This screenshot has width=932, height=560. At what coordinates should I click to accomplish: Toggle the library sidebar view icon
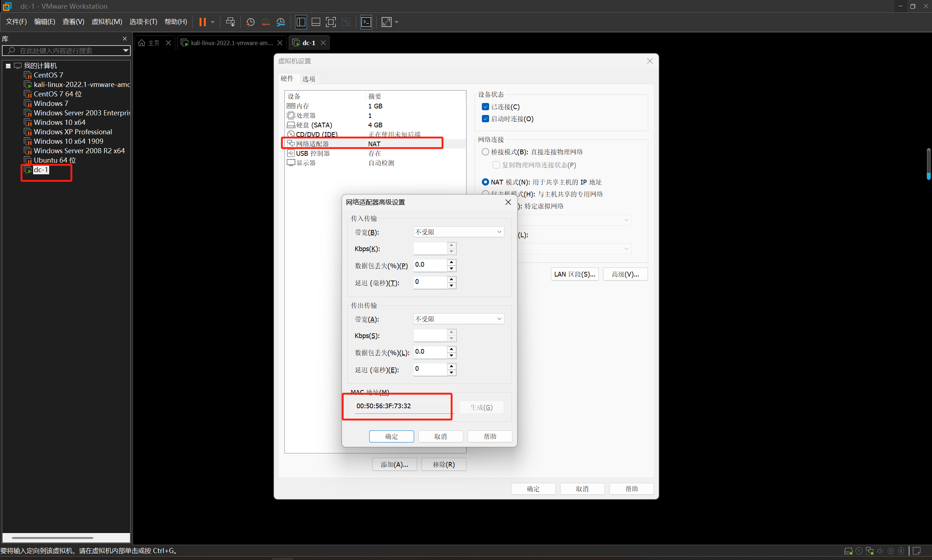[x=300, y=22]
